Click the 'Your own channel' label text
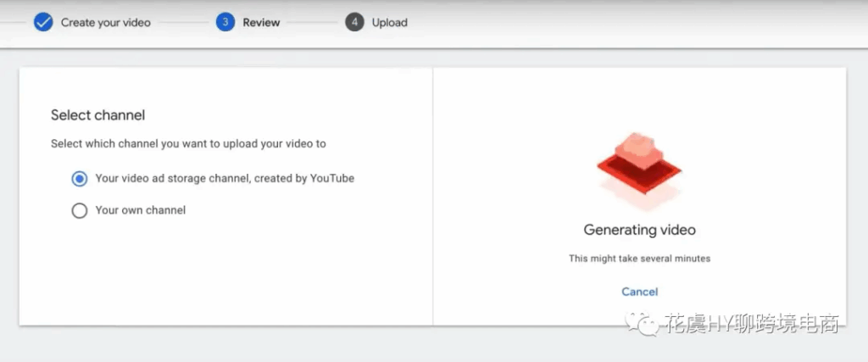Viewport: 868px width, 362px height. point(140,210)
